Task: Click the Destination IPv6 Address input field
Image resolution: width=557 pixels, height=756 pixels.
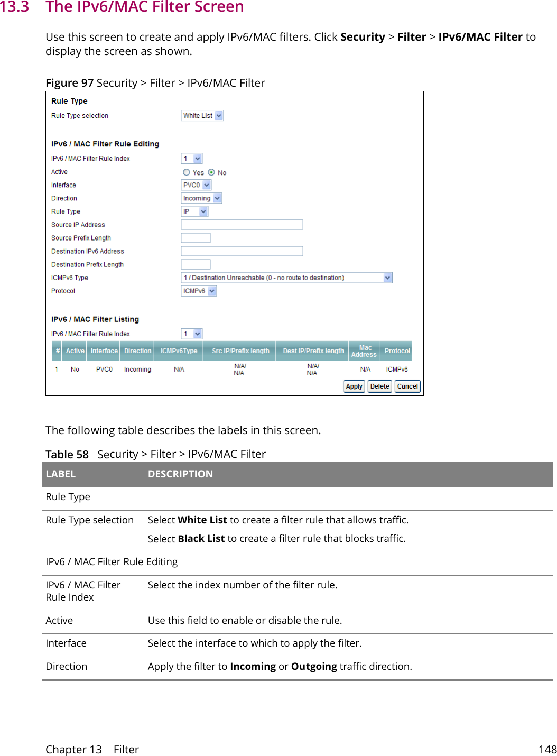Action: click(242, 251)
